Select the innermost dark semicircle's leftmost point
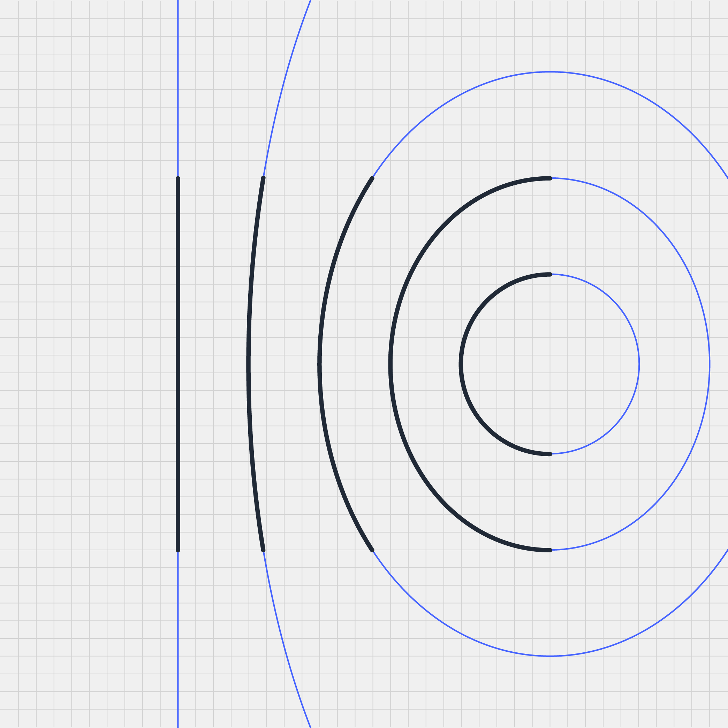 click(461, 364)
